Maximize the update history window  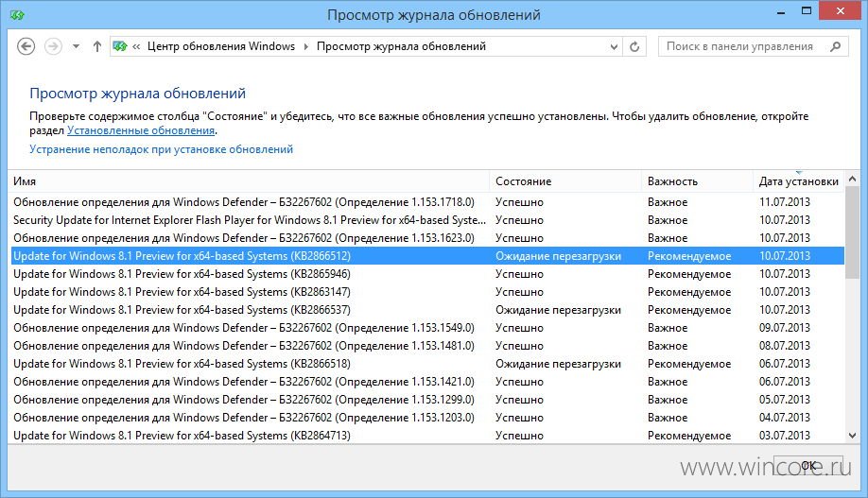point(807,11)
